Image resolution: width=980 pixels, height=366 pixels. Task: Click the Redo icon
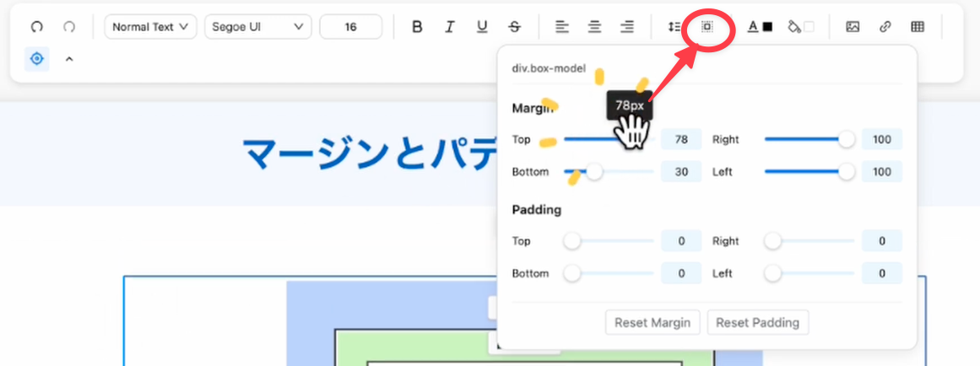69,27
